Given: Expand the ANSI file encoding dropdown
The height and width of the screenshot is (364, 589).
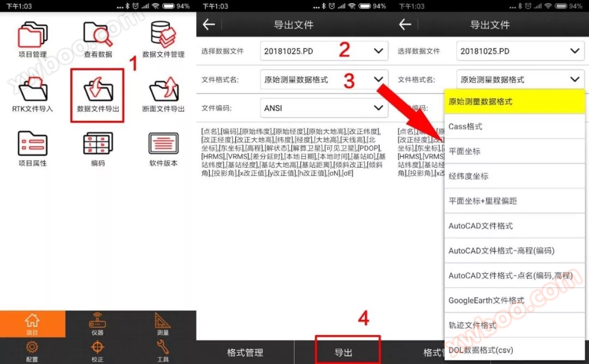Looking at the screenshot, I should [x=324, y=108].
